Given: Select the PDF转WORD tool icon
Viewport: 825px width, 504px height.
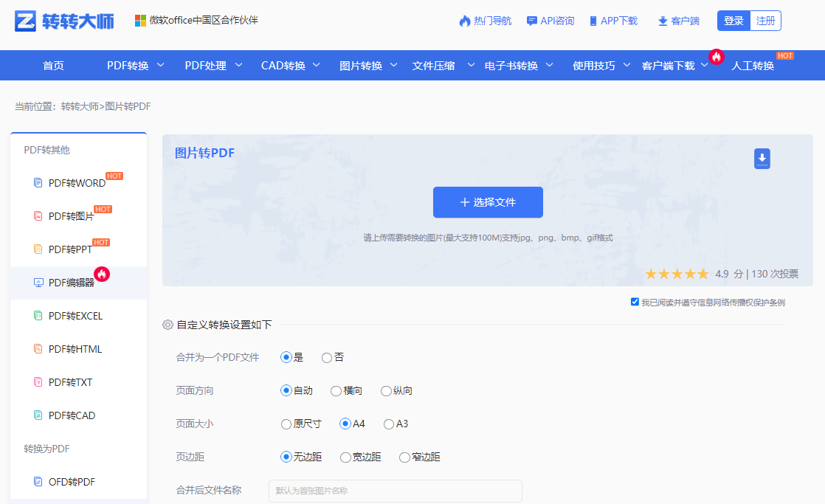Looking at the screenshot, I should (38, 182).
